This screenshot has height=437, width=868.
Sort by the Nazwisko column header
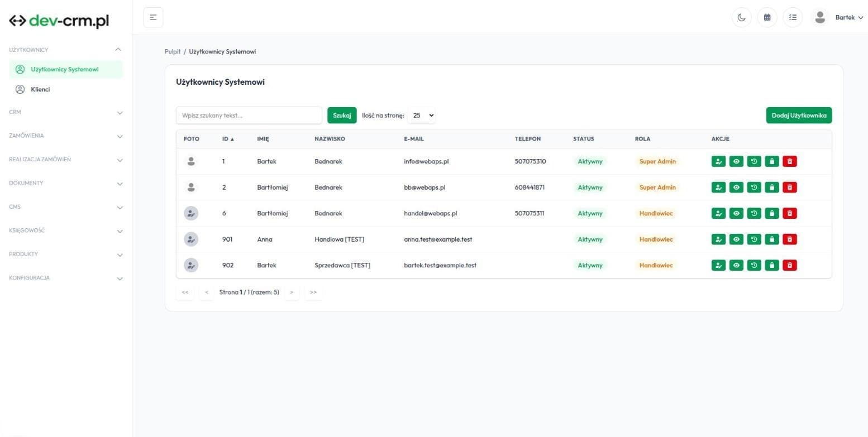pos(330,139)
